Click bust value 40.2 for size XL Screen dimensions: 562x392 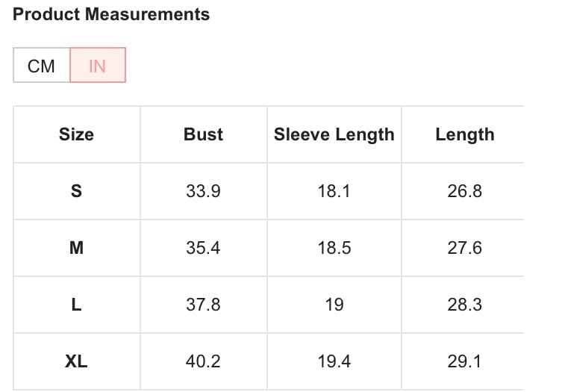pyautogui.click(x=203, y=361)
